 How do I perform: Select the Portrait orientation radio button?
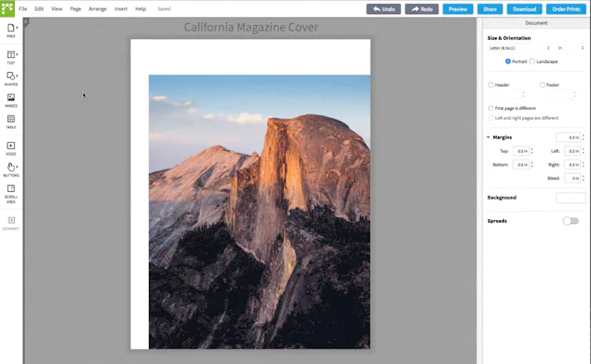pos(507,61)
